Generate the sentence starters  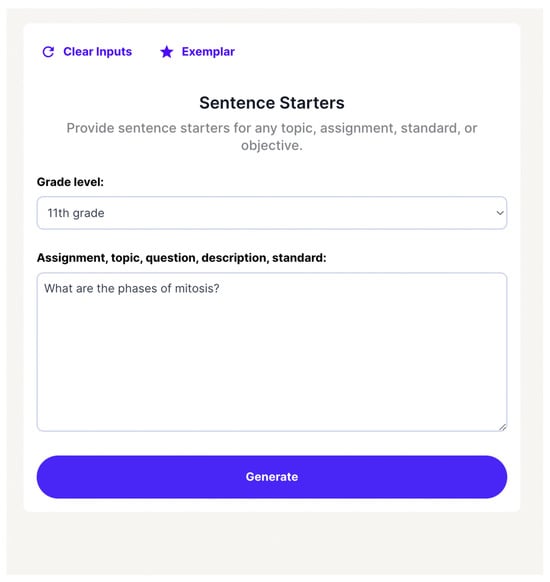click(x=272, y=477)
